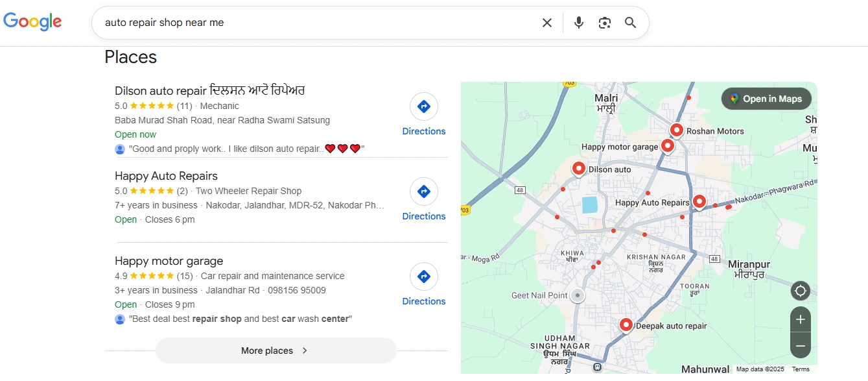Screen dimensions: 868x381
Task: Click the Google logo
Action: click(x=32, y=21)
